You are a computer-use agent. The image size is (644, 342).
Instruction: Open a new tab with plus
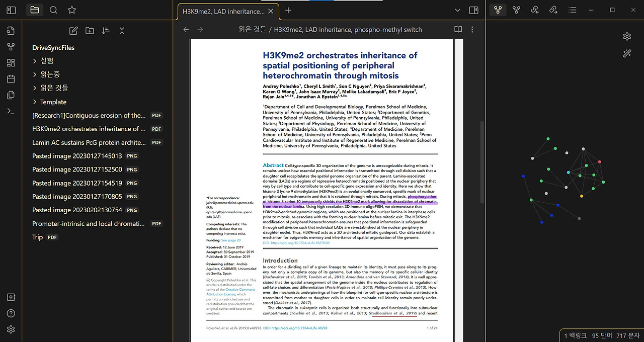point(288,10)
